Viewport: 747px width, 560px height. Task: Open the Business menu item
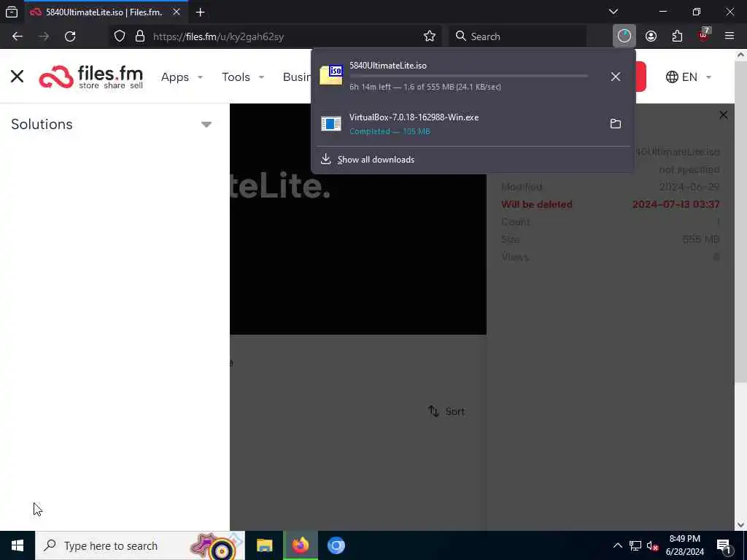coord(297,77)
